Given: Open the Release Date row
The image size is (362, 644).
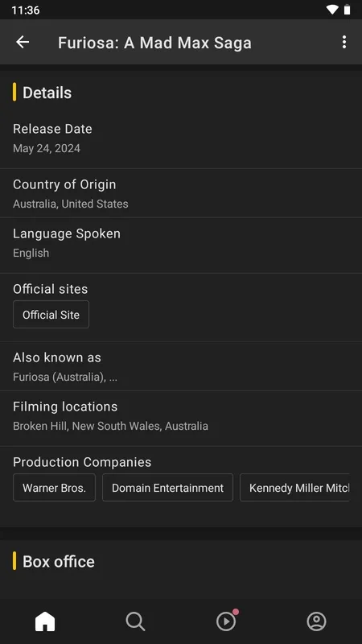Looking at the screenshot, I should 181,138.
